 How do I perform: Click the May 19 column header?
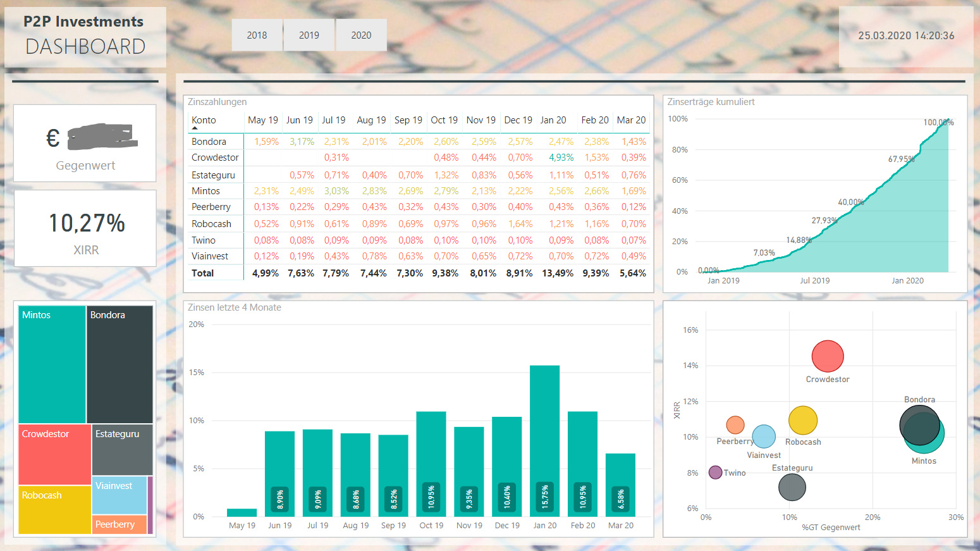[263, 120]
